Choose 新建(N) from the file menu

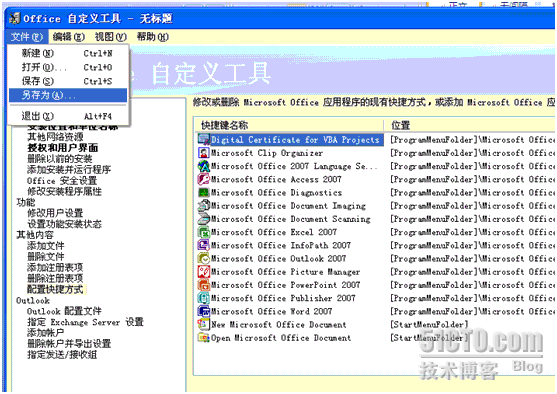click(x=68, y=53)
